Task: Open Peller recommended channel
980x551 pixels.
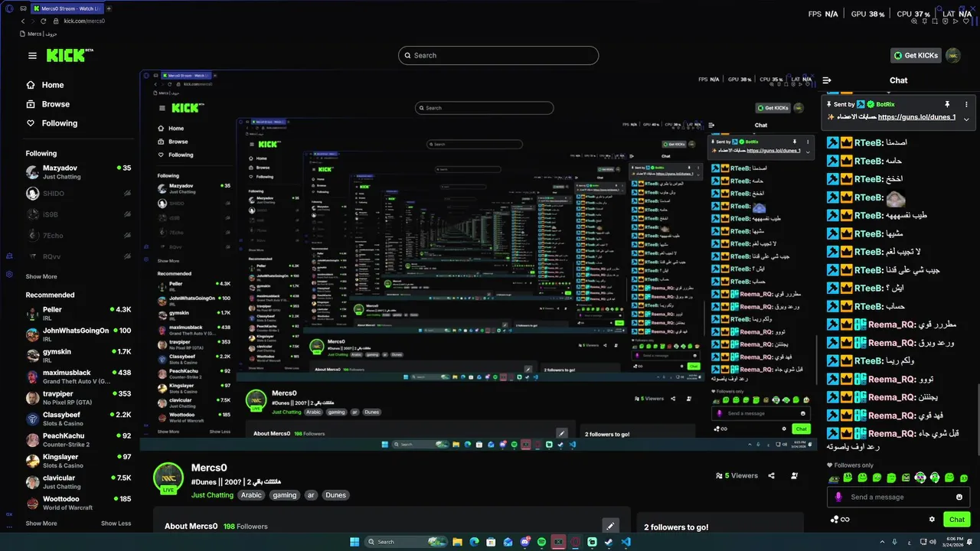Action: click(x=78, y=313)
